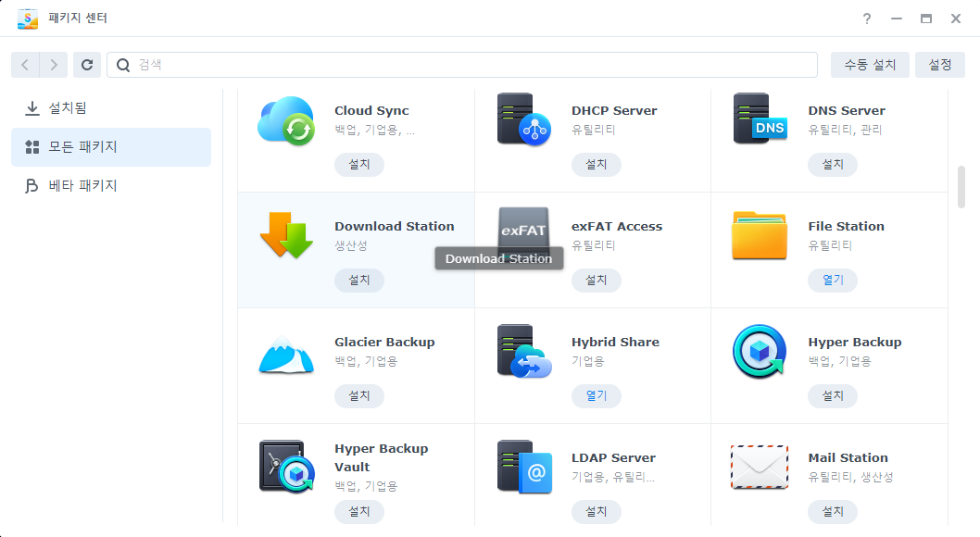
Task: Open File Station with its 열기 button
Action: [x=833, y=280]
